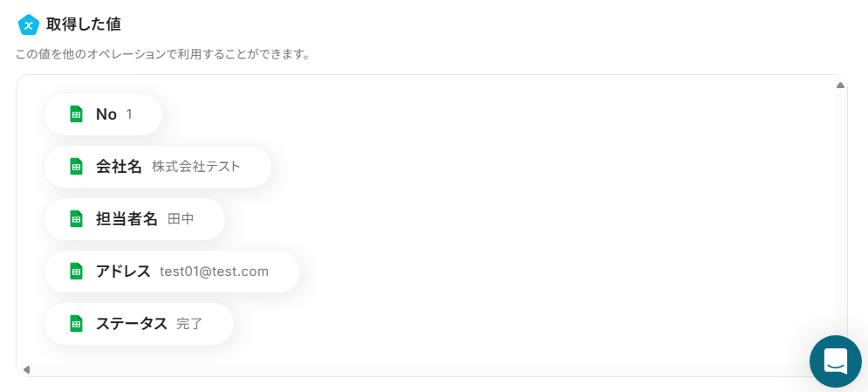
Task: Select the ステータス value chip
Action: pyautogui.click(x=139, y=324)
